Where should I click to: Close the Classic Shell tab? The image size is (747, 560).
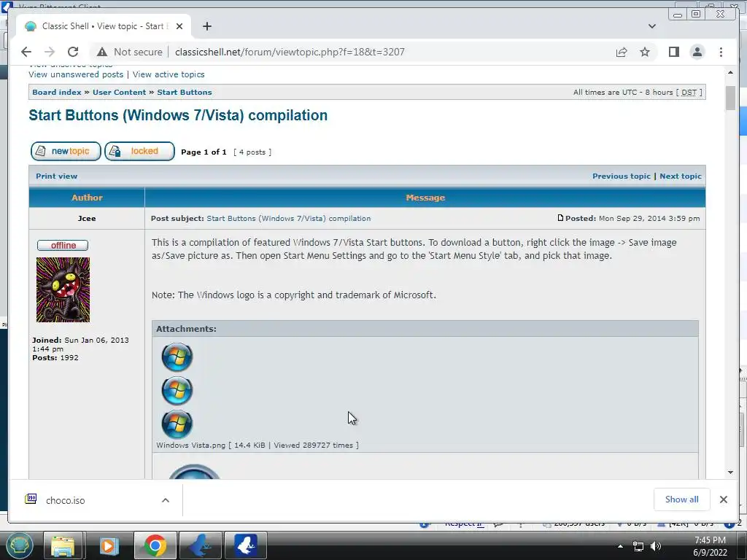tap(179, 26)
